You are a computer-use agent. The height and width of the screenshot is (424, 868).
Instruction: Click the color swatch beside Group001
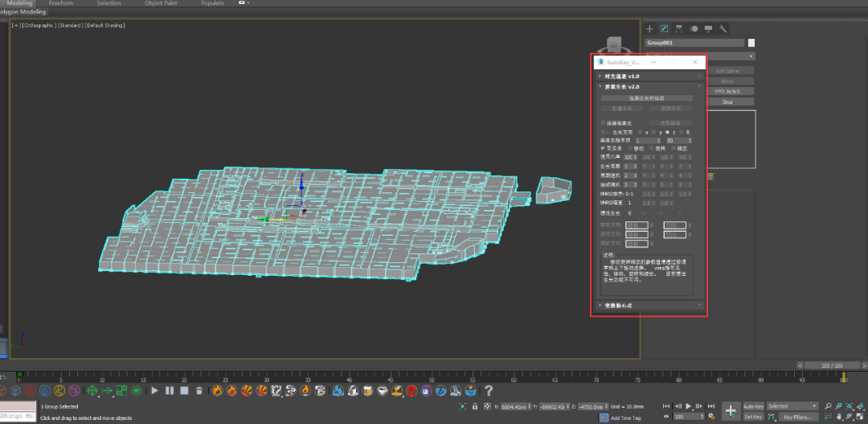[751, 43]
